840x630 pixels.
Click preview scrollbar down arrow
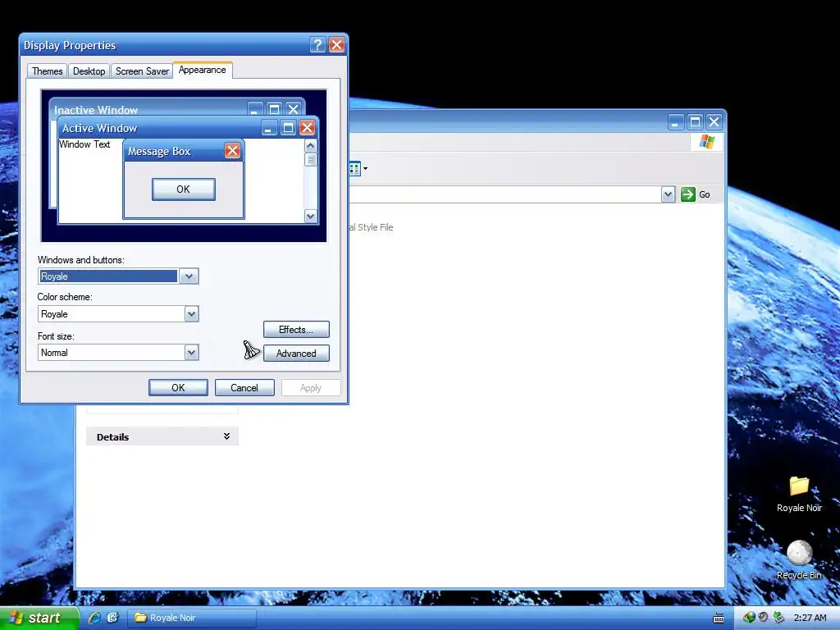(x=311, y=216)
